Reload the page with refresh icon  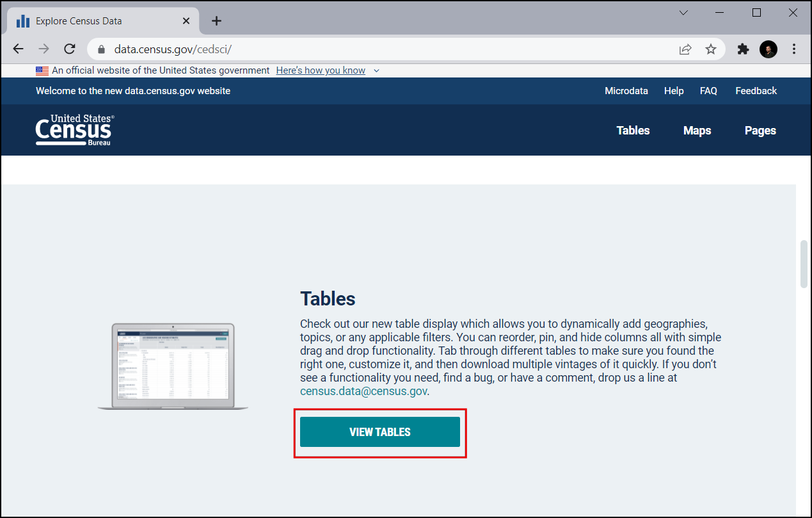70,49
